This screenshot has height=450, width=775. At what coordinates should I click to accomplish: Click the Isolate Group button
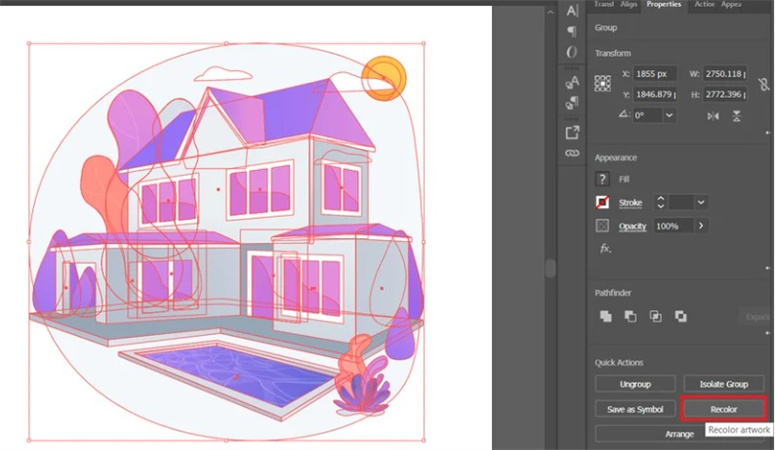(724, 384)
